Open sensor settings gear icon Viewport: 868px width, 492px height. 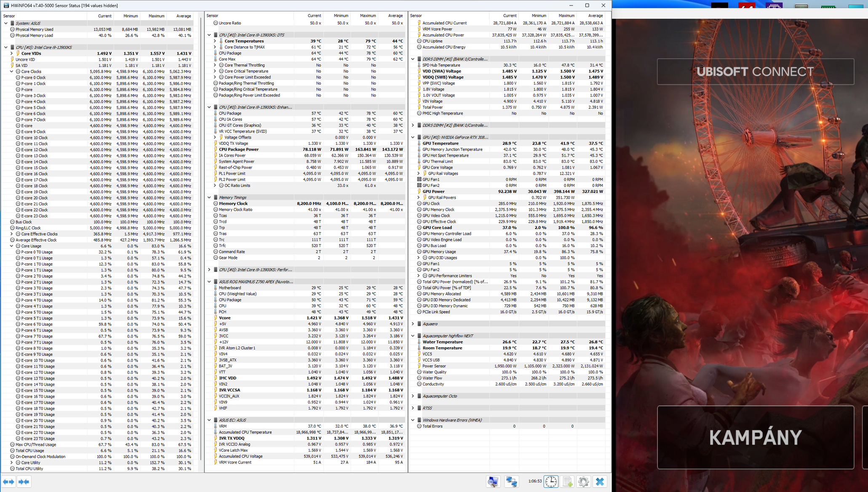(x=583, y=481)
